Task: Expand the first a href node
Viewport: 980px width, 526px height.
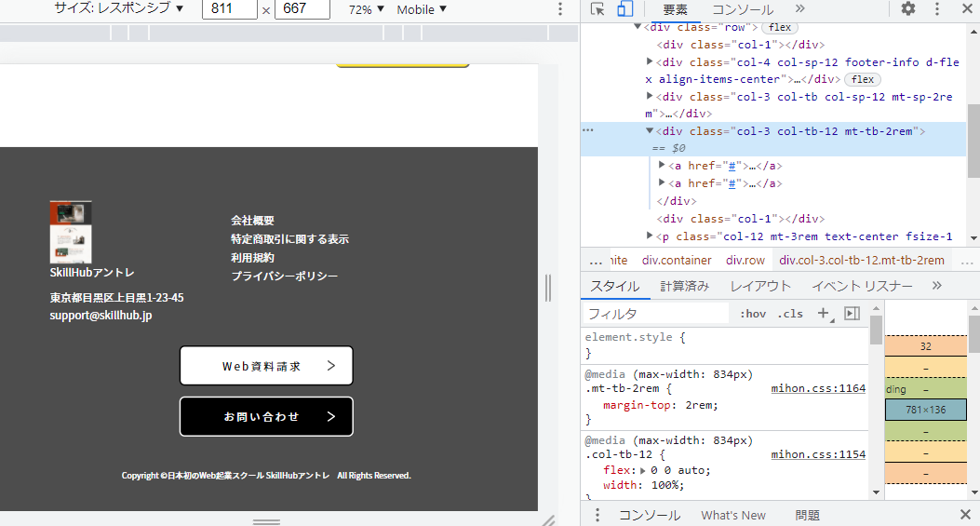Action: [662, 165]
